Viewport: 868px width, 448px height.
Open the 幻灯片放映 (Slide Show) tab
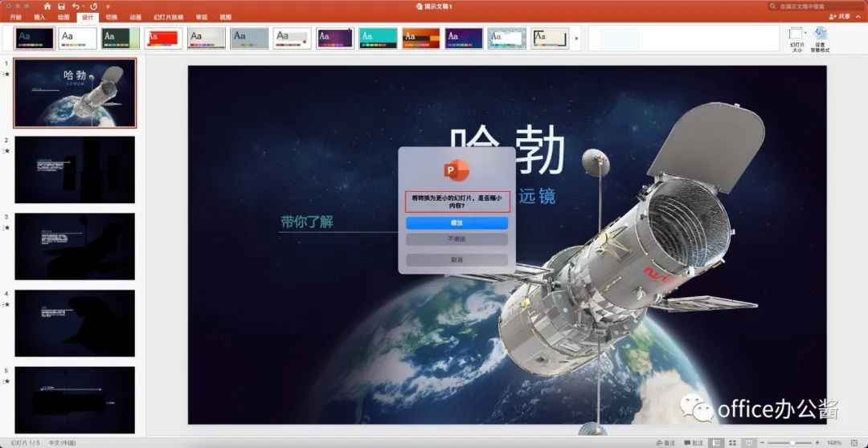[x=168, y=17]
